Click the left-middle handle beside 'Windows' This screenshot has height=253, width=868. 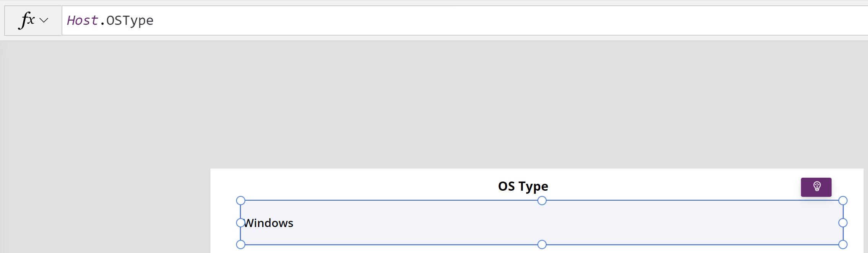241,223
